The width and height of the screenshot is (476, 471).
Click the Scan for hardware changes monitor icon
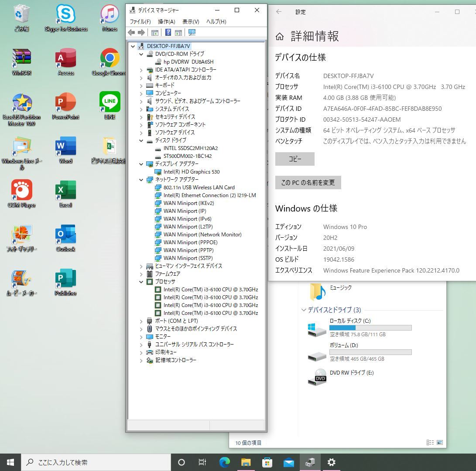click(192, 32)
